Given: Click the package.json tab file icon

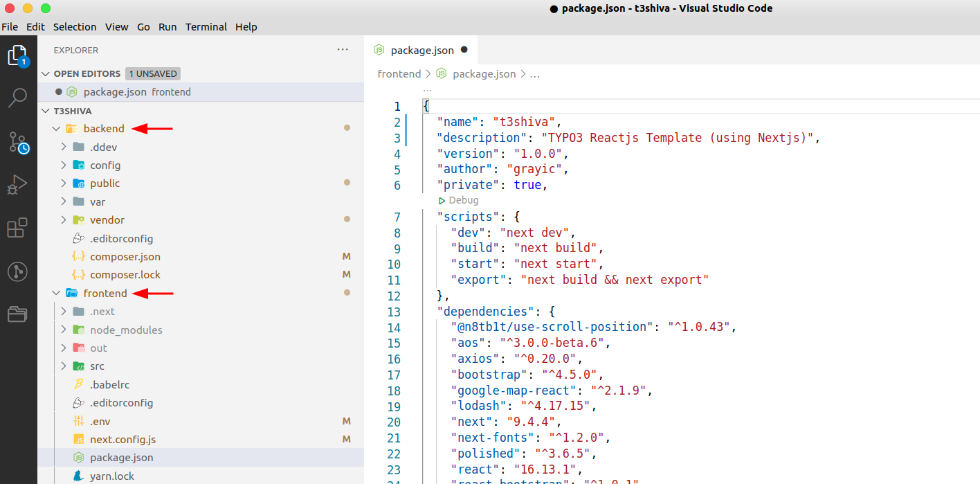Looking at the screenshot, I should [379, 50].
